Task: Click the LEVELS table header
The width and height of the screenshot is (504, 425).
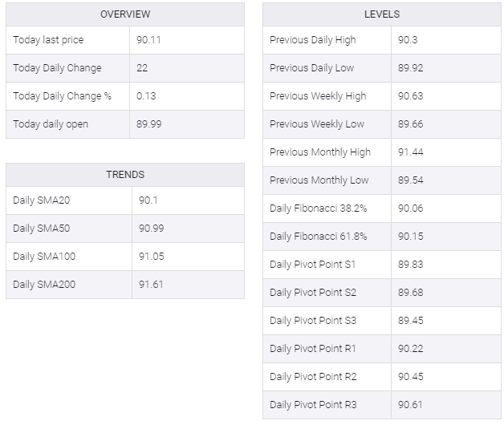Action: (381, 14)
